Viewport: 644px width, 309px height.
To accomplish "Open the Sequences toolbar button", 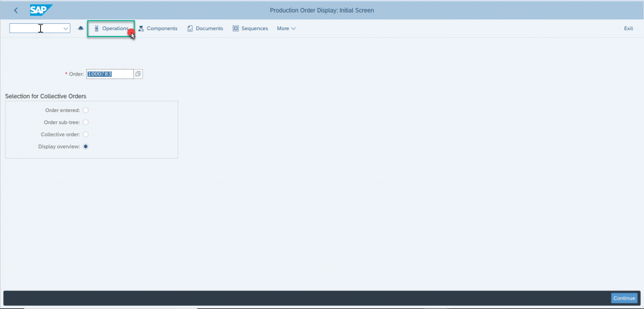I will coord(250,28).
